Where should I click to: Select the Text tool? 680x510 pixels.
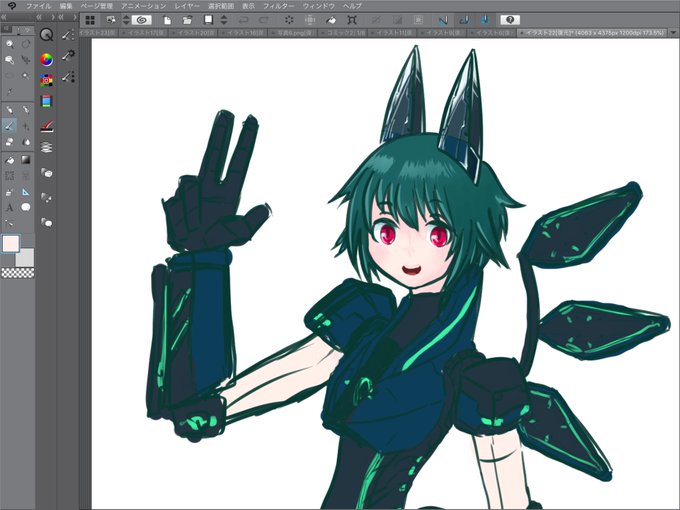pyautogui.click(x=9, y=207)
